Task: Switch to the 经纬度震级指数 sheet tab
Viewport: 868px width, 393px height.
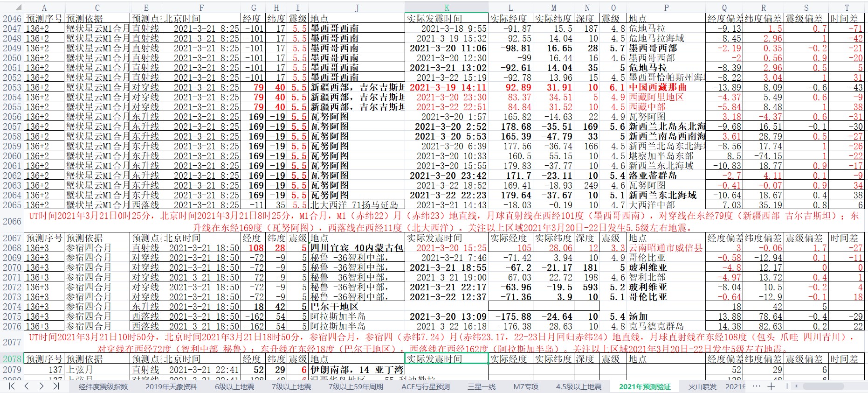Action: pos(103,386)
